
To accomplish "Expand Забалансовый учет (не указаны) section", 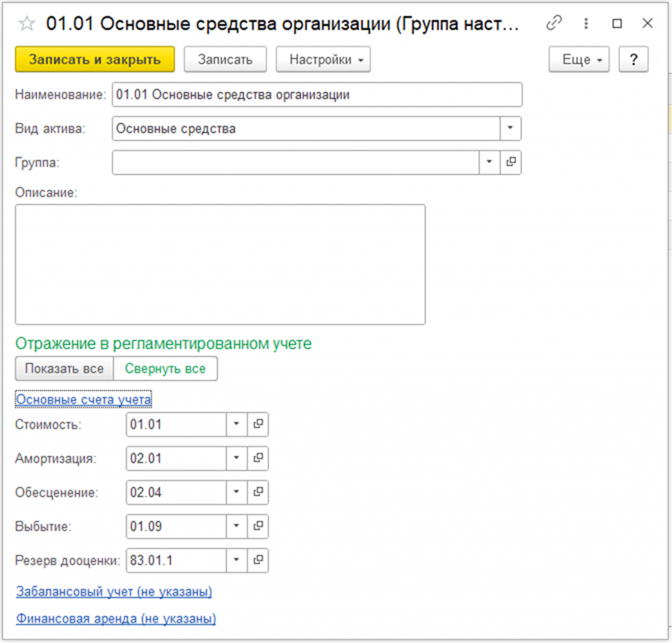I will [114, 592].
